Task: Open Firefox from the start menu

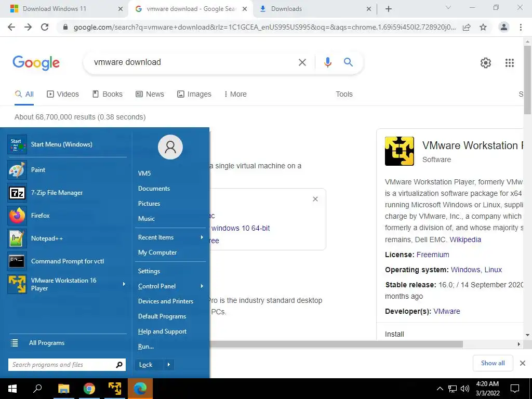Action: pos(67,216)
